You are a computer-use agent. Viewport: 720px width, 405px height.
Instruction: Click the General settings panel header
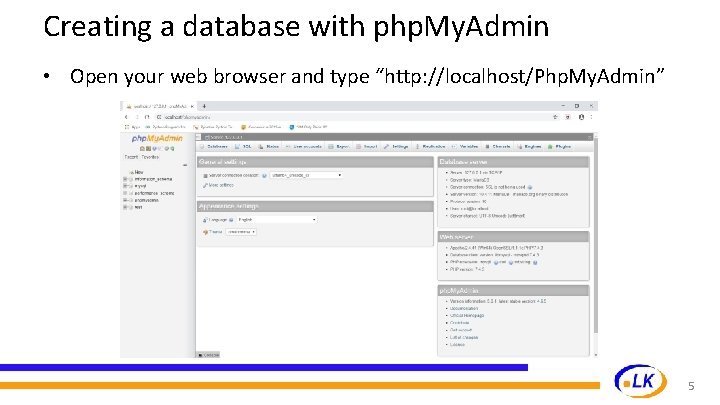(x=315, y=162)
